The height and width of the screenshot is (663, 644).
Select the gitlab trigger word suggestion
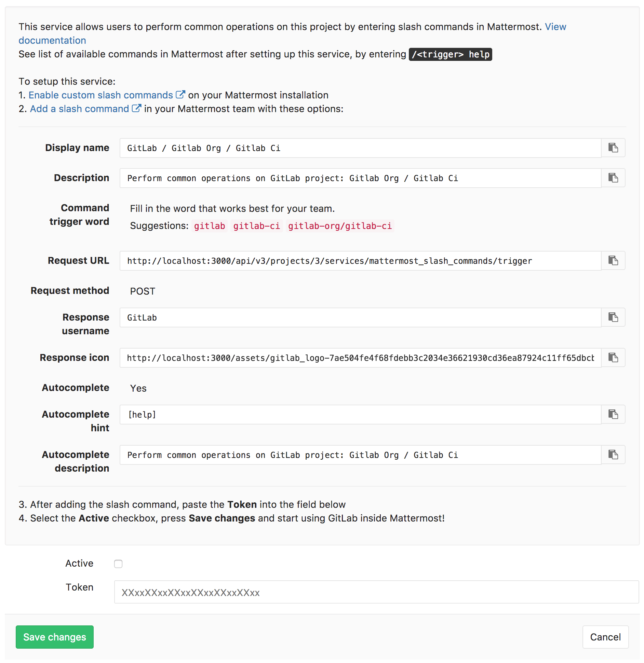tap(209, 226)
